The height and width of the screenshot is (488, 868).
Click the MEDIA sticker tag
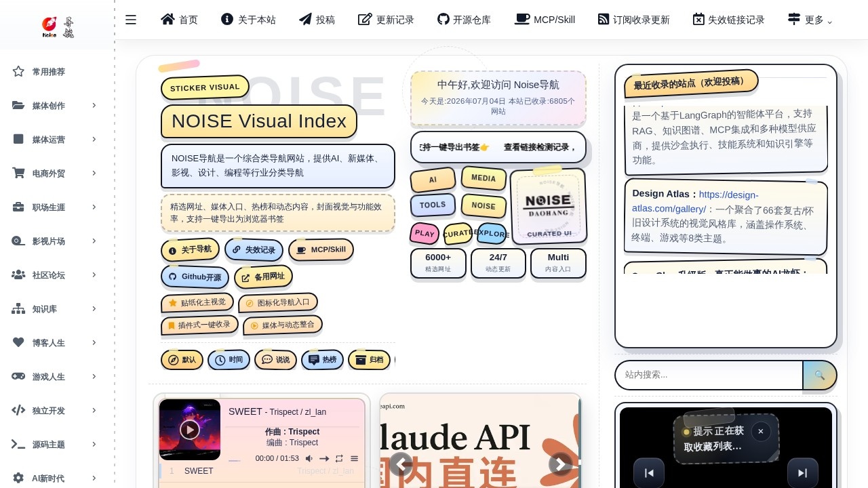click(484, 178)
